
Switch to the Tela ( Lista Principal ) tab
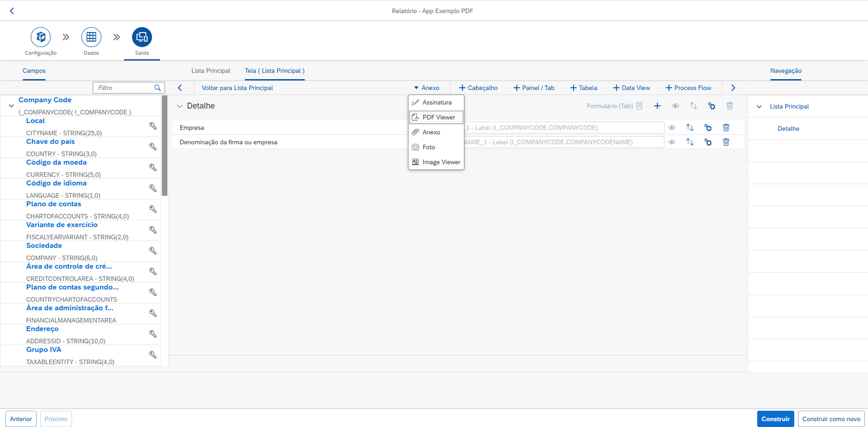pos(275,71)
